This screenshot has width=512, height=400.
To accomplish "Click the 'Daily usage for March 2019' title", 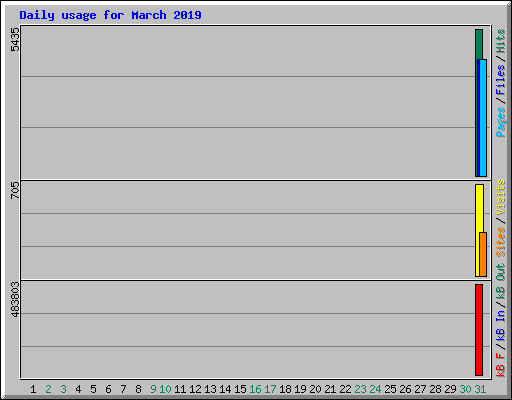I will point(110,15).
